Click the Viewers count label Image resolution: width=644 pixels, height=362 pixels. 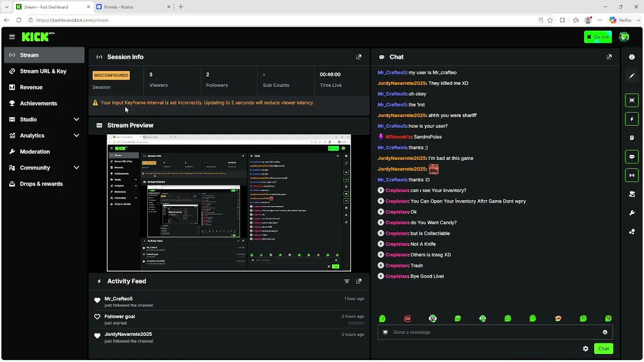click(158, 85)
